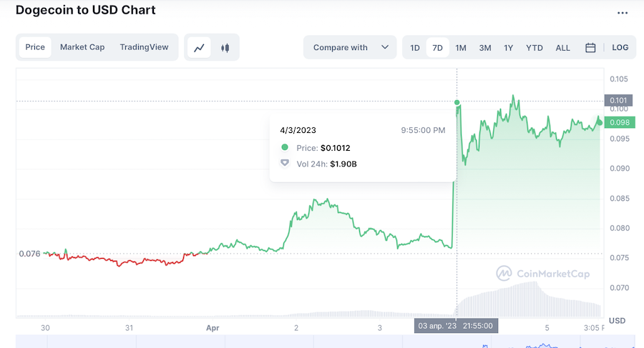This screenshot has height=348, width=644.
Task: Click the 0.105 y-axis label
Action: point(618,79)
